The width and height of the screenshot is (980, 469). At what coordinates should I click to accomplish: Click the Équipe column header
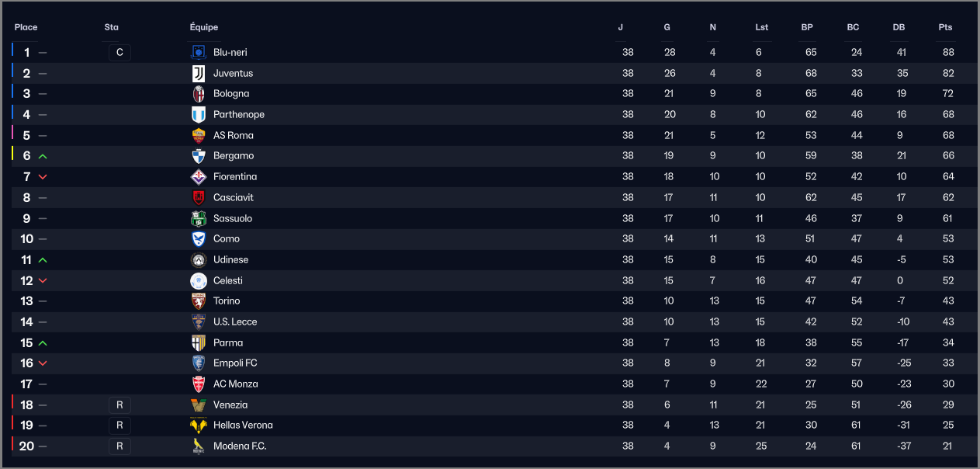click(204, 27)
